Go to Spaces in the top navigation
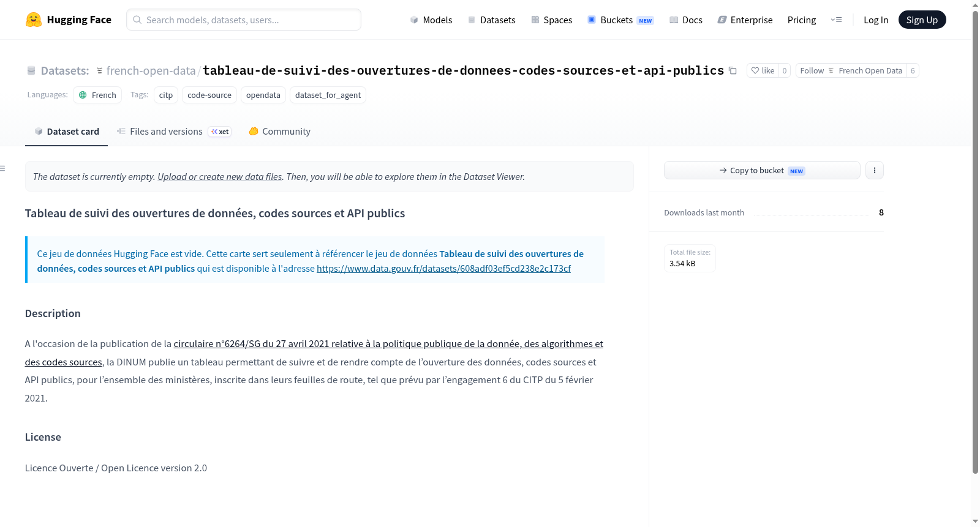 (x=551, y=20)
